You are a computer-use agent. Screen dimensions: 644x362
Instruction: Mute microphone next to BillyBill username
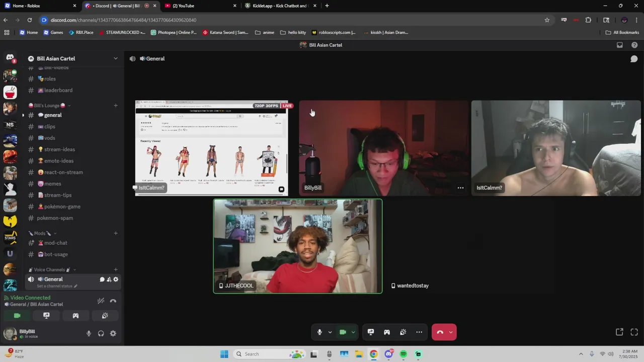tap(89, 333)
